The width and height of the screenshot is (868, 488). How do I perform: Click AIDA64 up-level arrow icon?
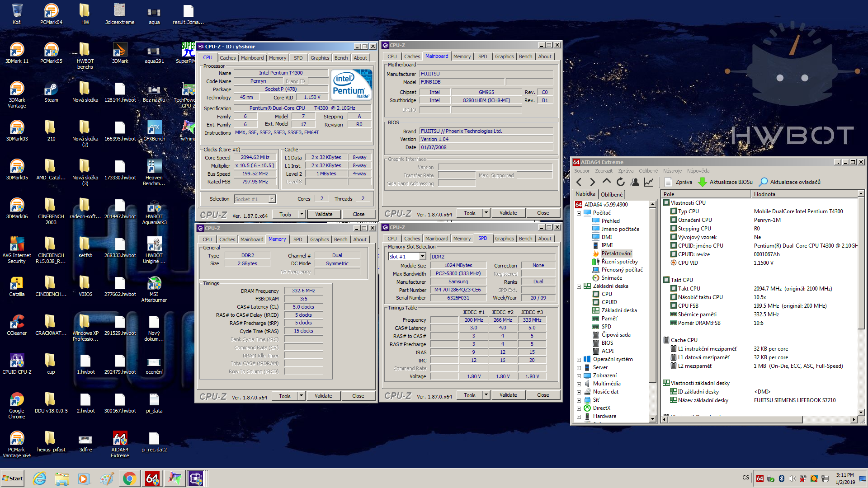607,182
